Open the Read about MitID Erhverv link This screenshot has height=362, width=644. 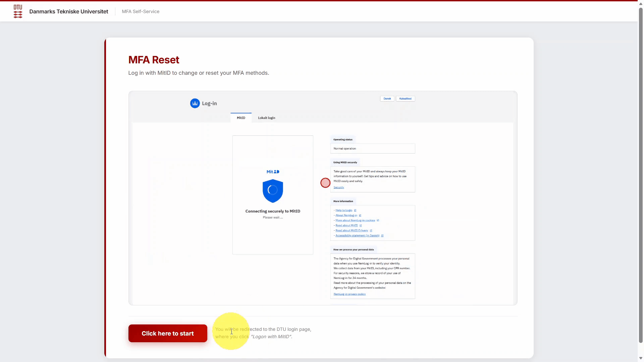(x=352, y=231)
